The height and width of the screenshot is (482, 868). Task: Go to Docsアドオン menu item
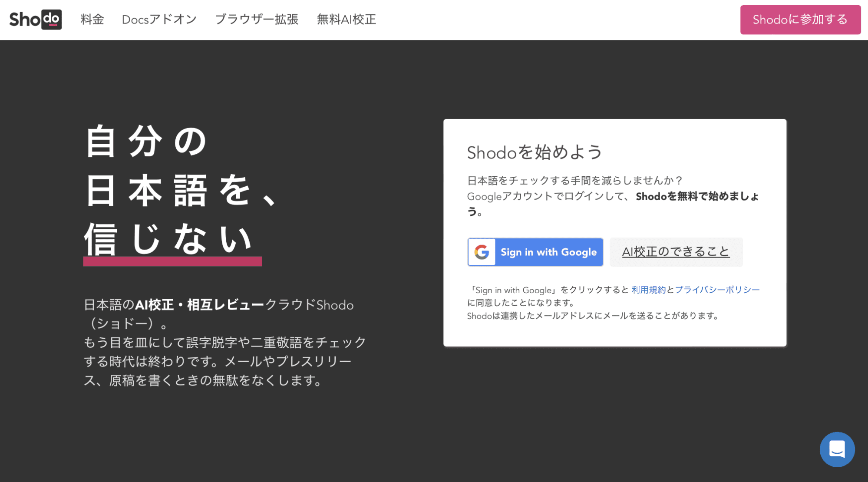pos(159,20)
